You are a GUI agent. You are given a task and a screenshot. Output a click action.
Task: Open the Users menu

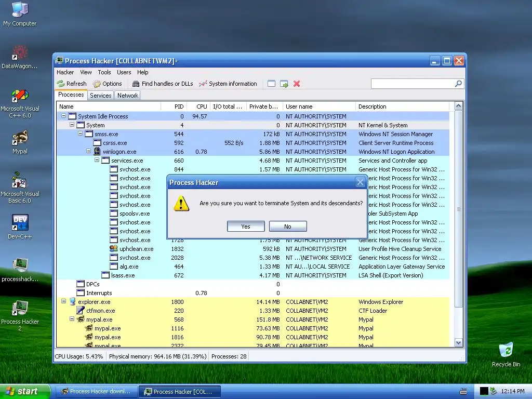point(124,72)
